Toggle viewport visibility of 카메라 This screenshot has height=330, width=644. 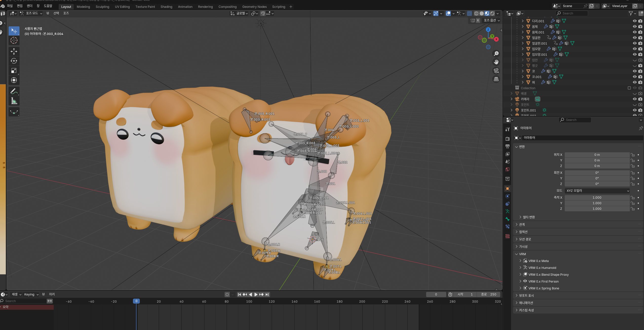pos(634,99)
